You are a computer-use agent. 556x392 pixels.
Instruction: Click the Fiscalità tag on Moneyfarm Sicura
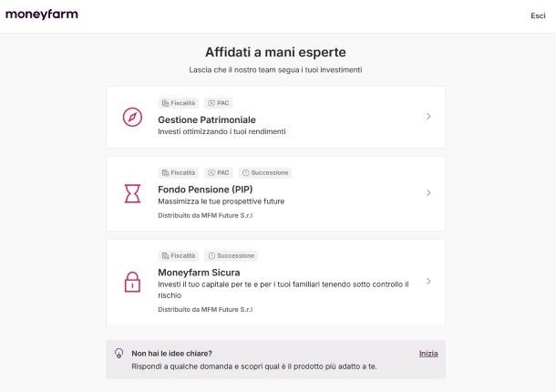pyautogui.click(x=179, y=255)
